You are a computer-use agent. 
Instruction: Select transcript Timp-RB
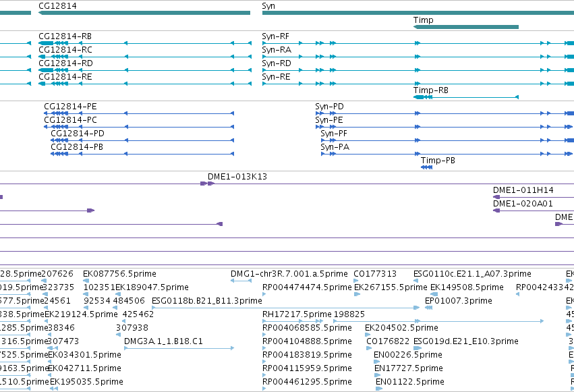(431, 90)
